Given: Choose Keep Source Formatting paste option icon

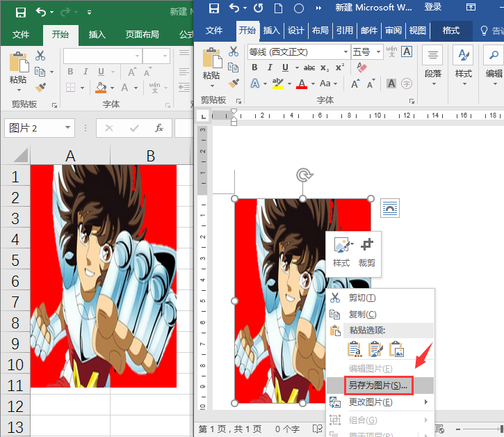Looking at the screenshot, I should [355, 349].
